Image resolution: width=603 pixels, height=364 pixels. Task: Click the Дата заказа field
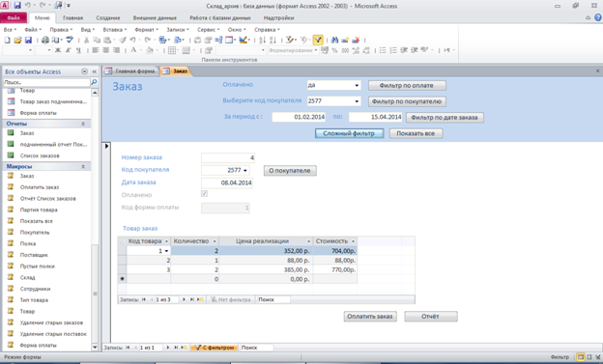[227, 182]
